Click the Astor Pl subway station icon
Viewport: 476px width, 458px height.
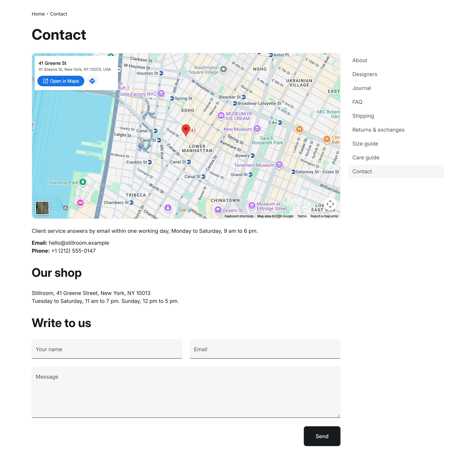coord(271,55)
